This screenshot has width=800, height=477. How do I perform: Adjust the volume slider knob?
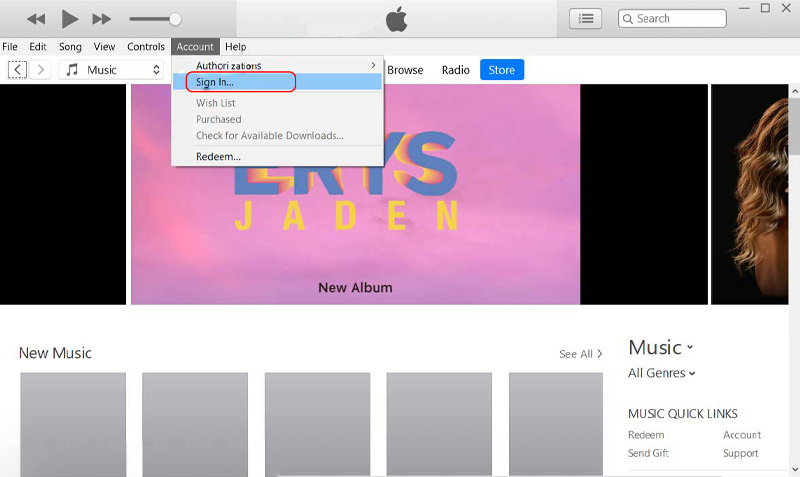(x=175, y=19)
